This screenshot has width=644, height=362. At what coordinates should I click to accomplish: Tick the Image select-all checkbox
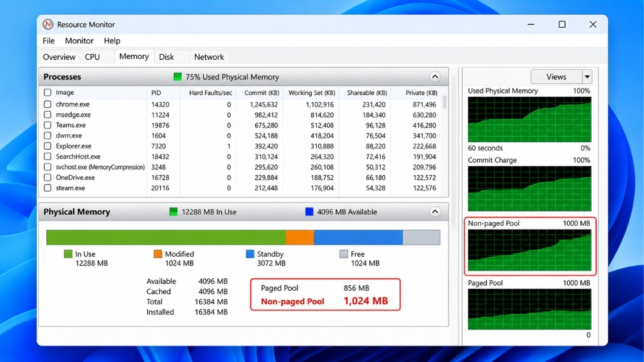47,92
